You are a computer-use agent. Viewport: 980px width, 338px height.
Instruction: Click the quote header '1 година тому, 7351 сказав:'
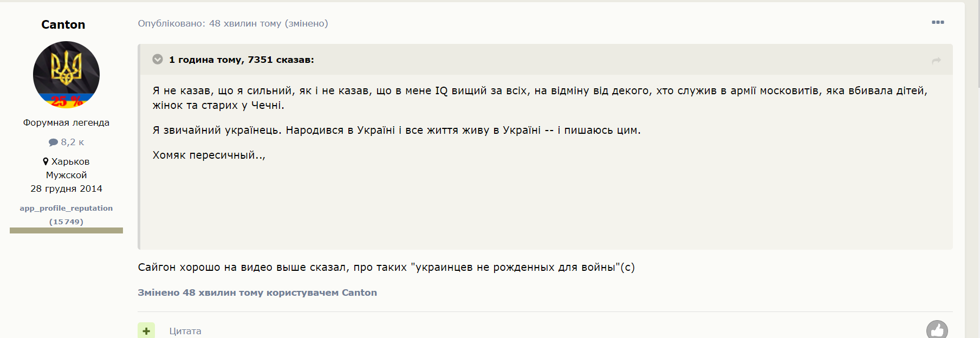(241, 60)
